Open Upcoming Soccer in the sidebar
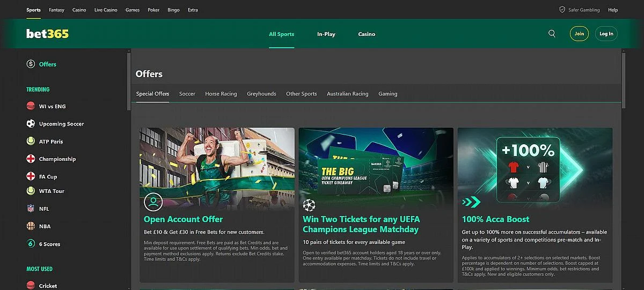 tap(62, 124)
